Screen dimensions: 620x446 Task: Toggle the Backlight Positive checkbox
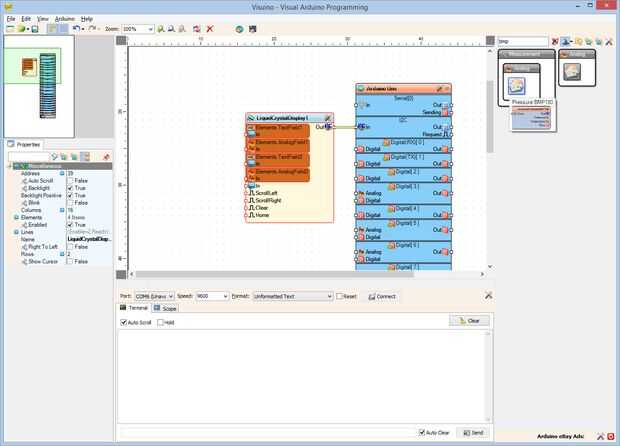click(x=70, y=195)
